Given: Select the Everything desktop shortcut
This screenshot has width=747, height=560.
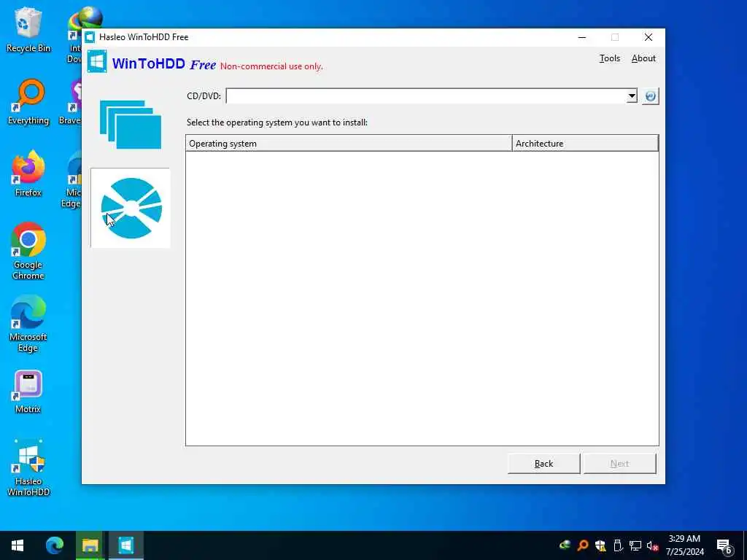Looking at the screenshot, I should 28,102.
